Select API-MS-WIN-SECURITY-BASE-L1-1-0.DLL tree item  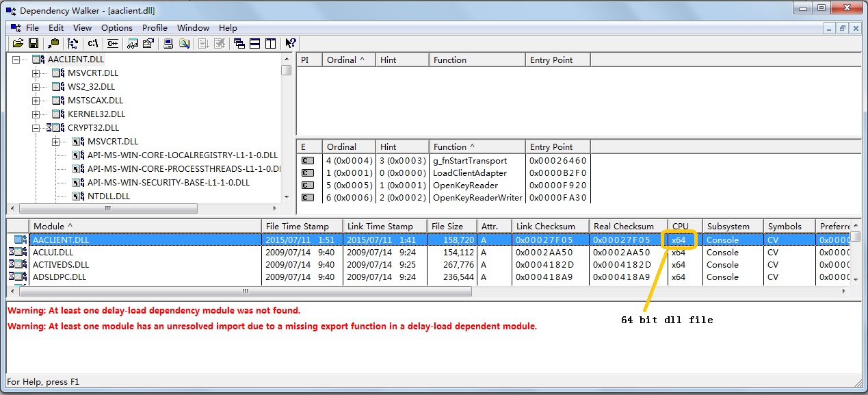[x=168, y=183]
